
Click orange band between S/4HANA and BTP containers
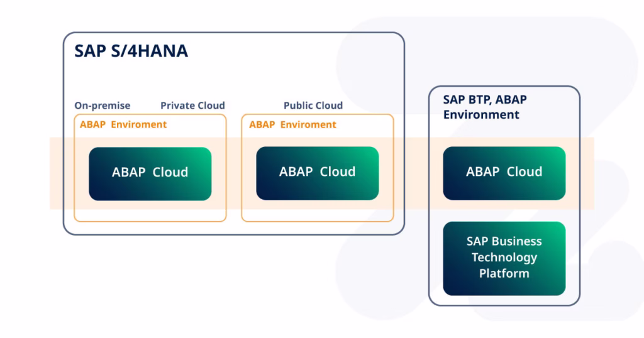tap(416, 173)
